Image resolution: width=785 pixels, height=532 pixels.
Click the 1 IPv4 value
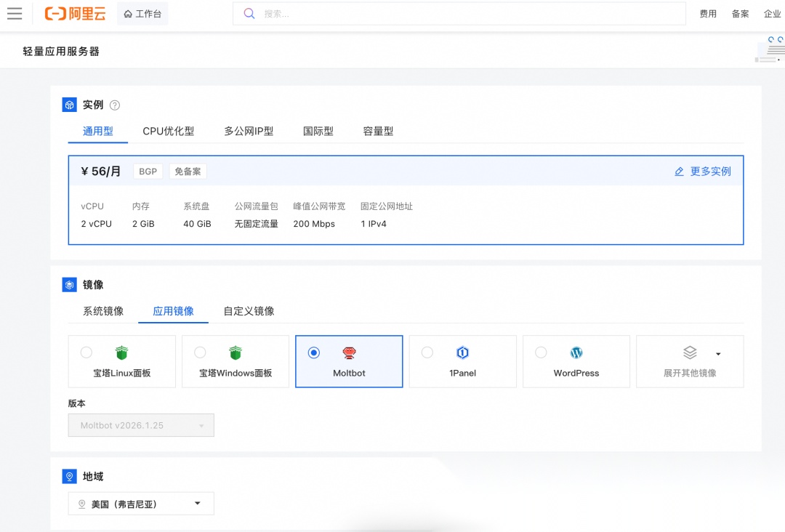tap(374, 224)
